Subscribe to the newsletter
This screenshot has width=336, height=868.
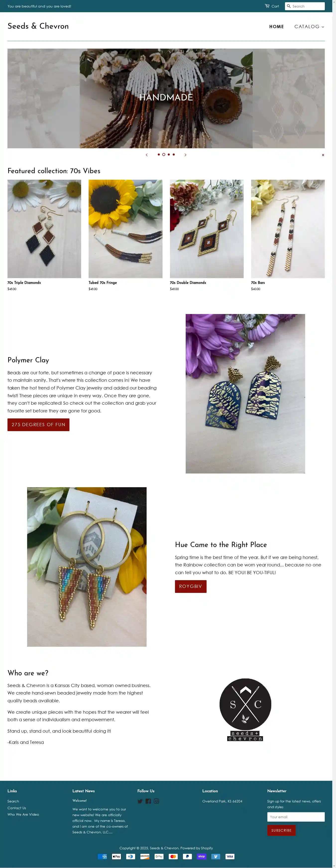[x=281, y=830]
